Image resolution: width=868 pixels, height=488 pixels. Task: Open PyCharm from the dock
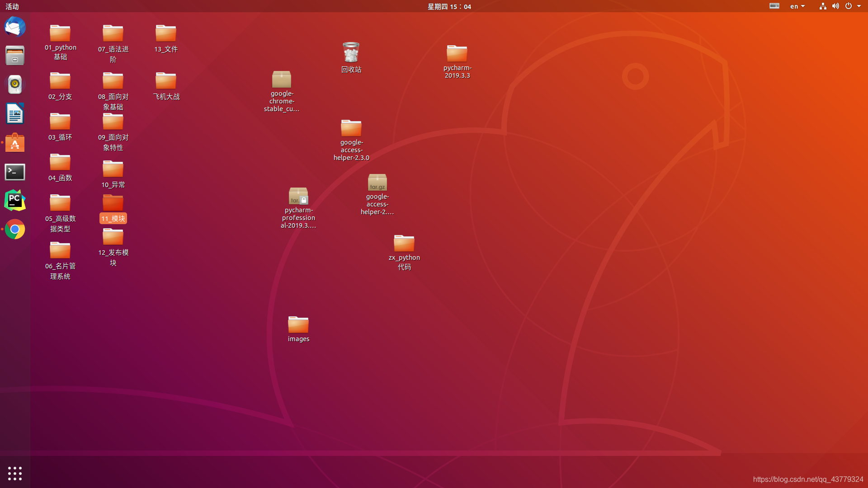[15, 200]
